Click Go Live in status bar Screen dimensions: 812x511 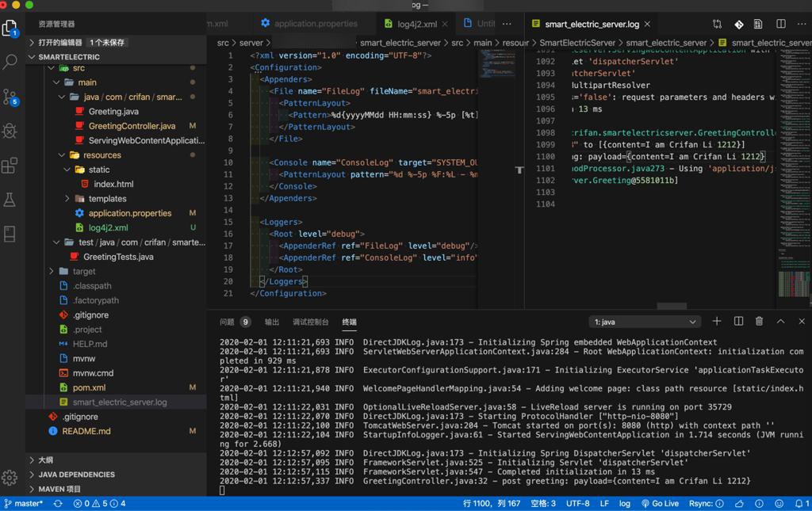pyautogui.click(x=660, y=503)
